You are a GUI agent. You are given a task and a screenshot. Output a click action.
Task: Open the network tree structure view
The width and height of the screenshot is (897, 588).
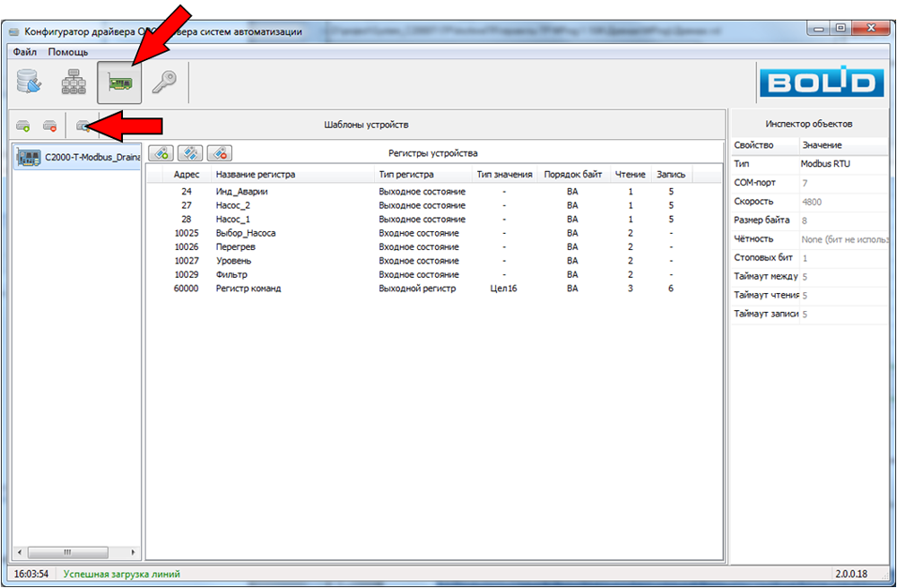[x=74, y=83]
